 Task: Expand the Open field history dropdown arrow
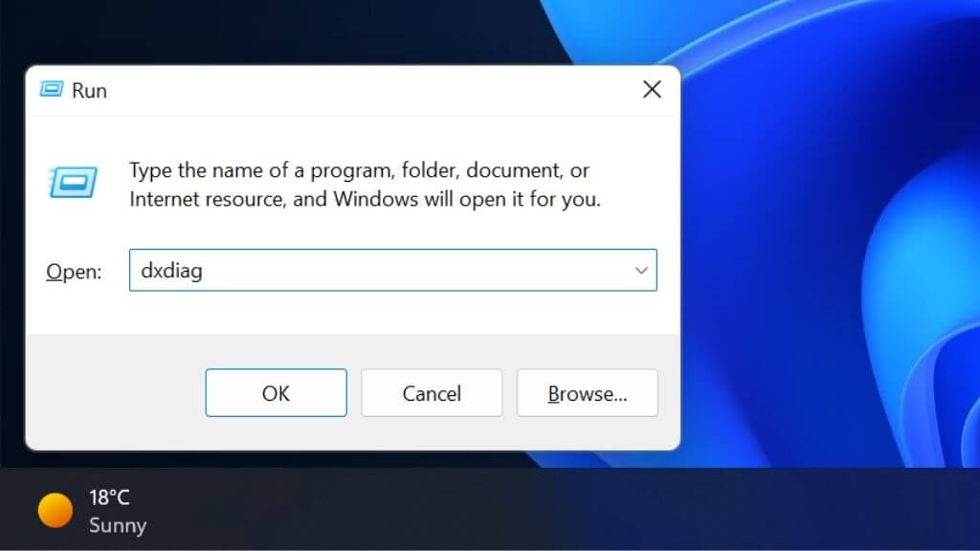(x=641, y=271)
